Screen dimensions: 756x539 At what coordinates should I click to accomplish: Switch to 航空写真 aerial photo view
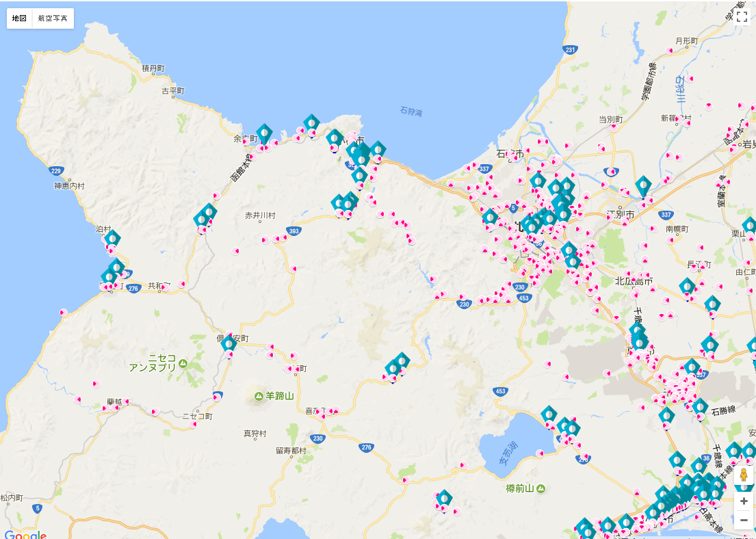(53, 18)
